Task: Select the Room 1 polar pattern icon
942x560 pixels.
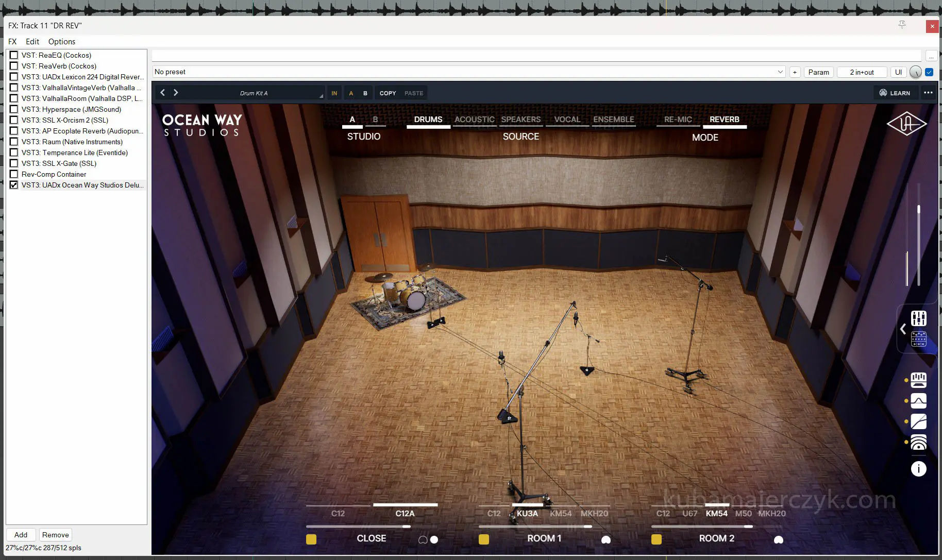Action: tap(606, 539)
